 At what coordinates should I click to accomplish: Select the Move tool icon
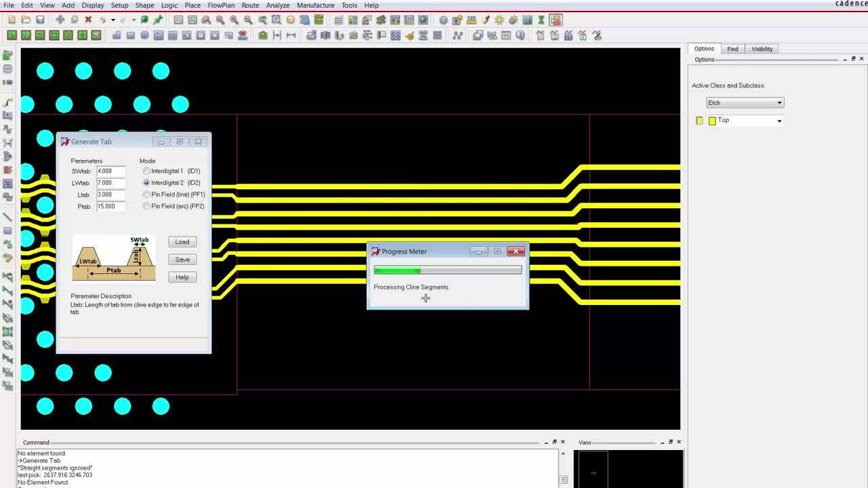pos(60,20)
